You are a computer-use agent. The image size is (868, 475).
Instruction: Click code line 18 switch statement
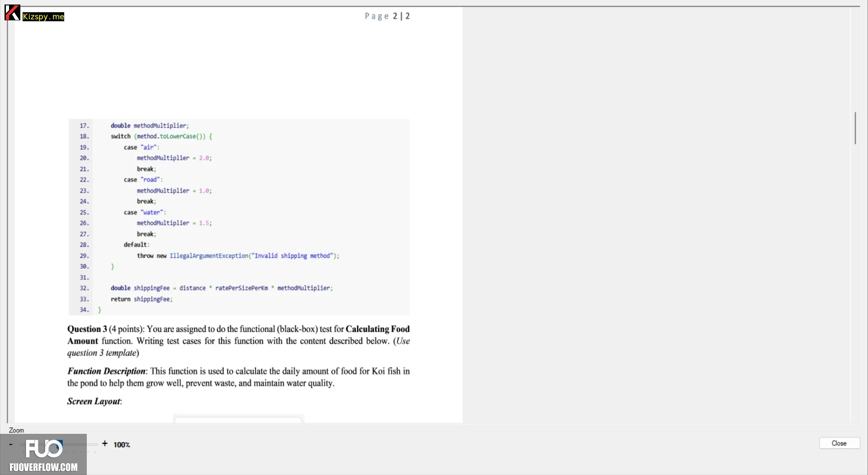pos(161,137)
